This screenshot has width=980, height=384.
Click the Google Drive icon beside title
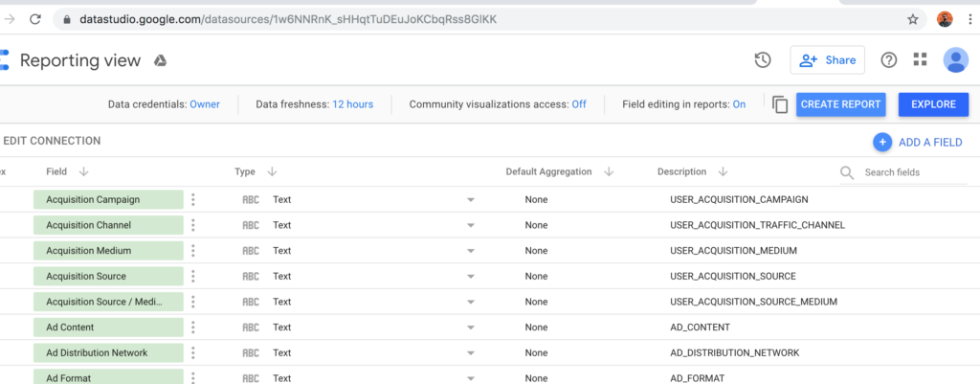click(162, 61)
